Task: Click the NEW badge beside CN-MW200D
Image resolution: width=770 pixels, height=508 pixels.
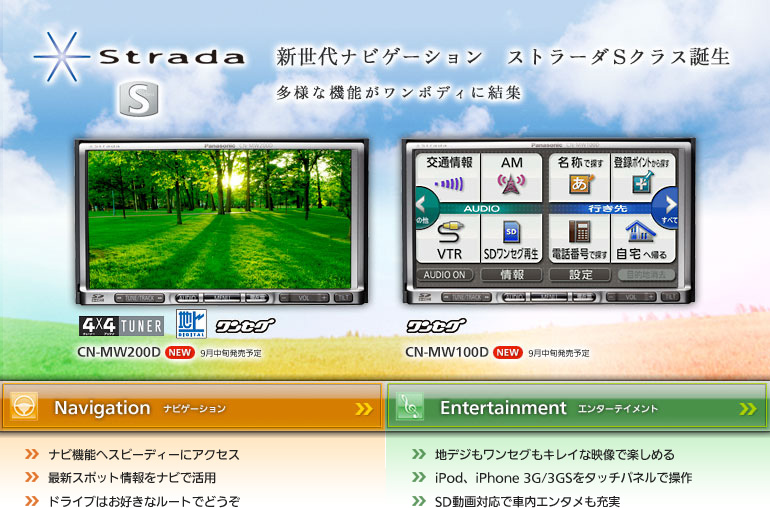Action: pyautogui.click(x=180, y=353)
